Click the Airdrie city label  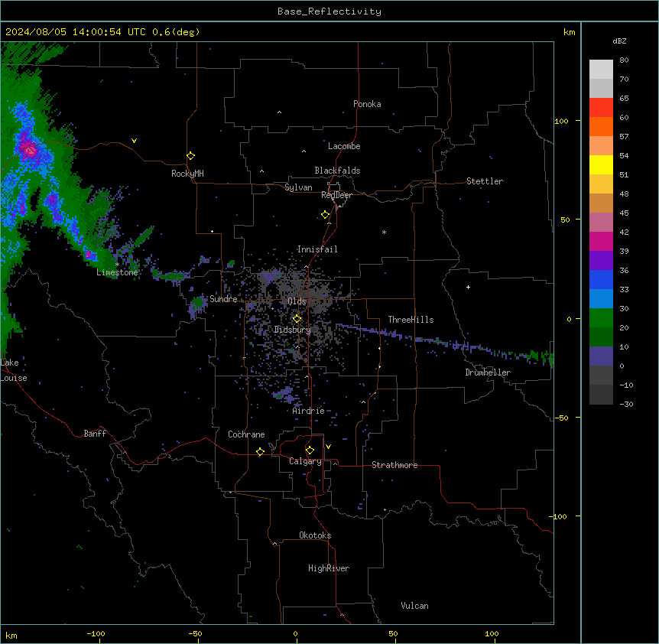(309, 411)
